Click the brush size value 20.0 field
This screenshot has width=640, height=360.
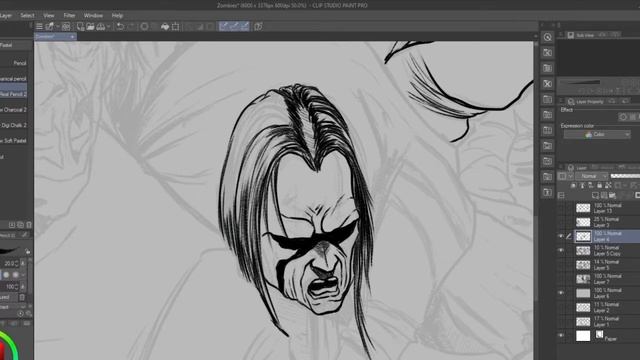coord(9,264)
